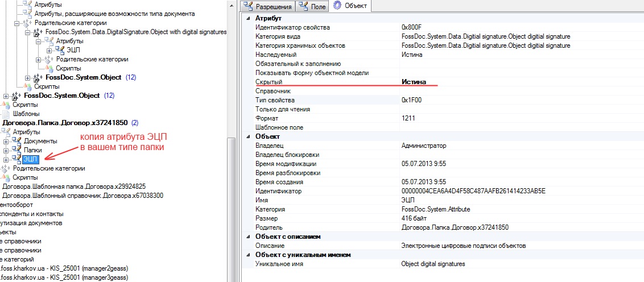Viewport: 644px width, 282px height.
Task: Collapse the Объект property section
Action: [247, 136]
